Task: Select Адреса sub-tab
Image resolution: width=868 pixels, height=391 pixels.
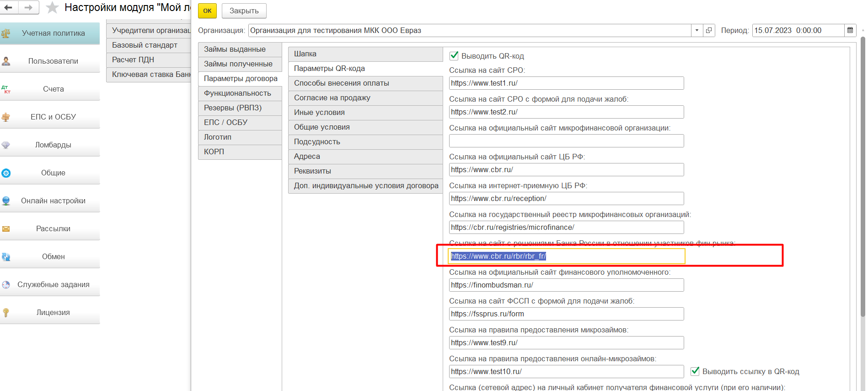Action: (365, 157)
